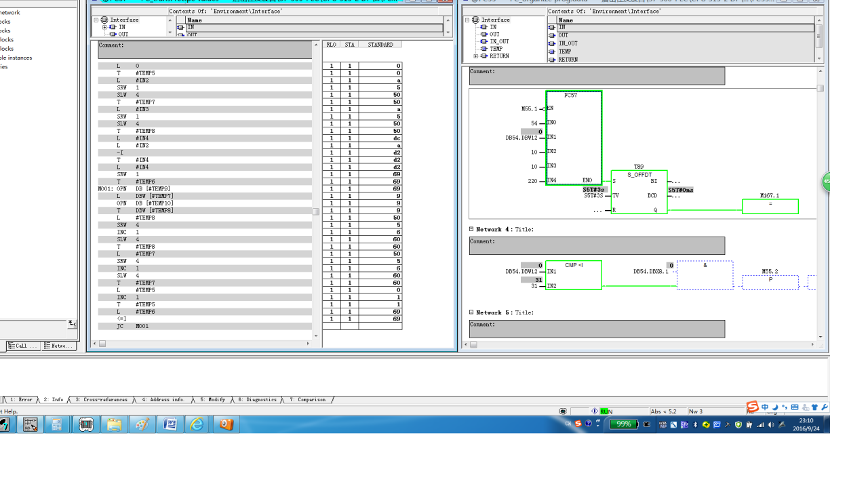Click the STA column header

coord(349,45)
